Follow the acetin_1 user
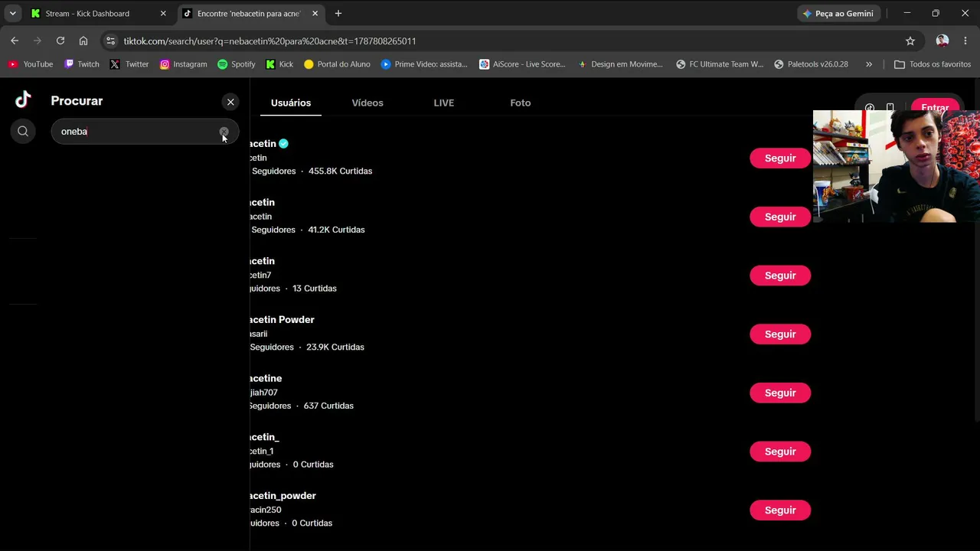 tap(780, 452)
